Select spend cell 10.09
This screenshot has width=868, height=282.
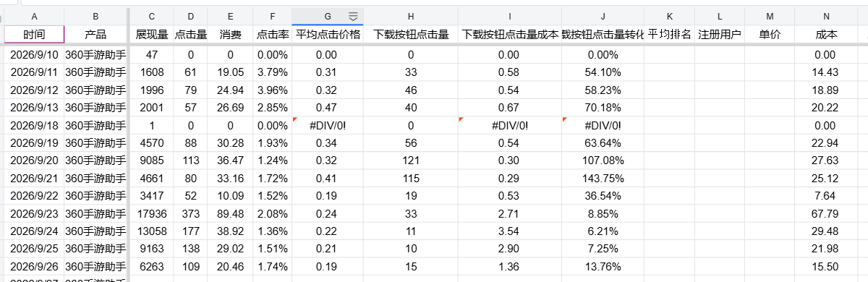point(230,195)
